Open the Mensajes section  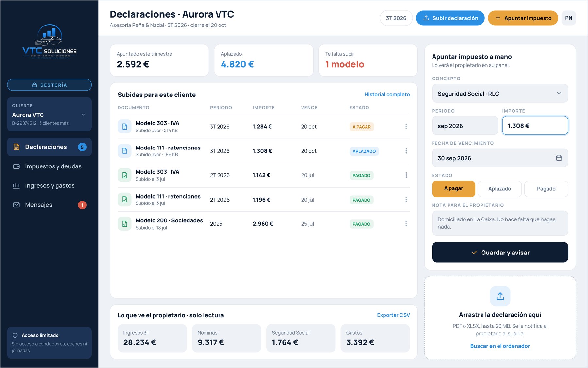pyautogui.click(x=49, y=205)
